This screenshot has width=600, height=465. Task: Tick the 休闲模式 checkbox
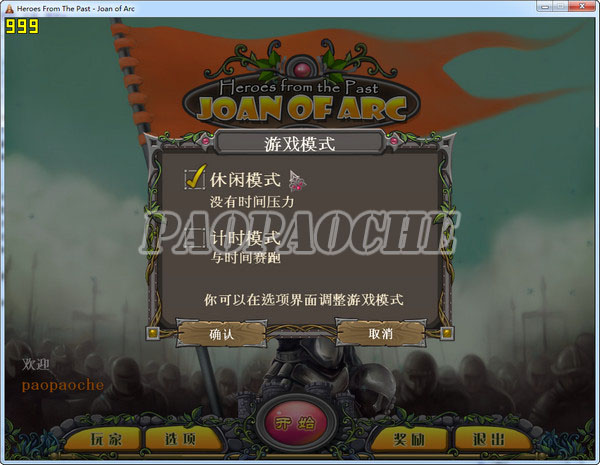point(195,179)
